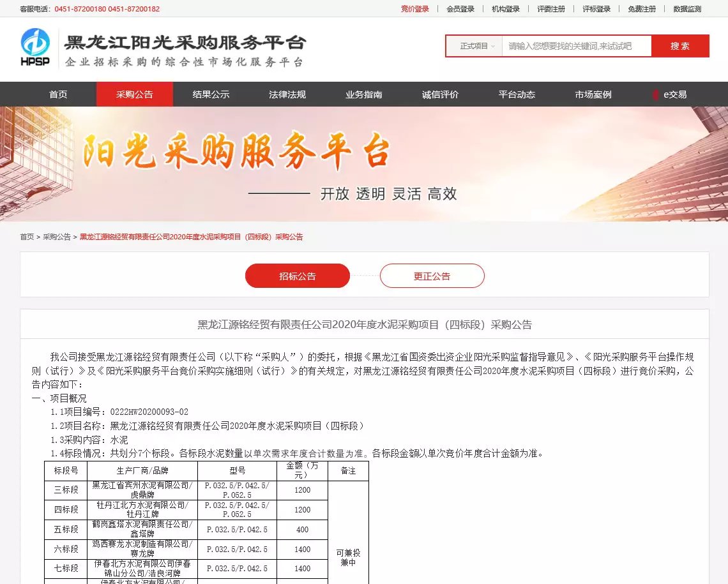Open the 免费注册 link

pos(641,9)
